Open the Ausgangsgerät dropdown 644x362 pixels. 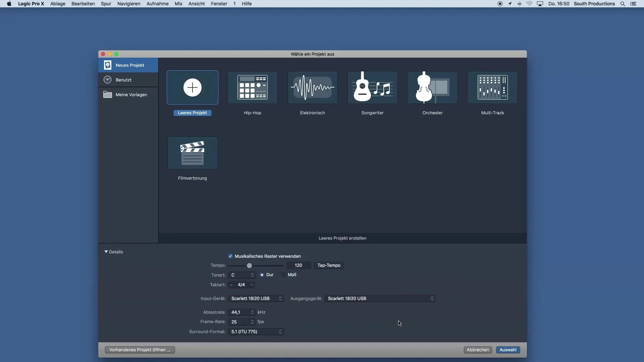click(380, 298)
